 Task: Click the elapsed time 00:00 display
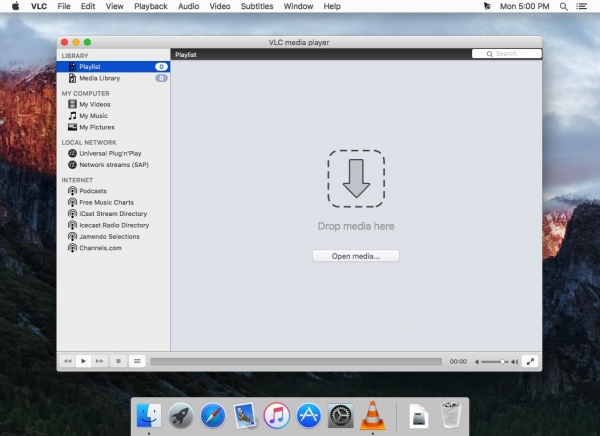(x=458, y=361)
